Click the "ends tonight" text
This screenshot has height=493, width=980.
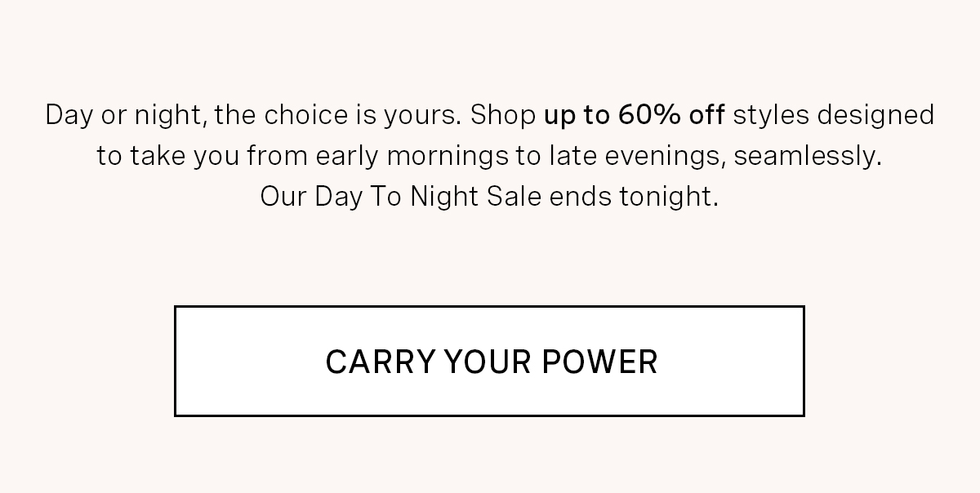click(x=634, y=197)
